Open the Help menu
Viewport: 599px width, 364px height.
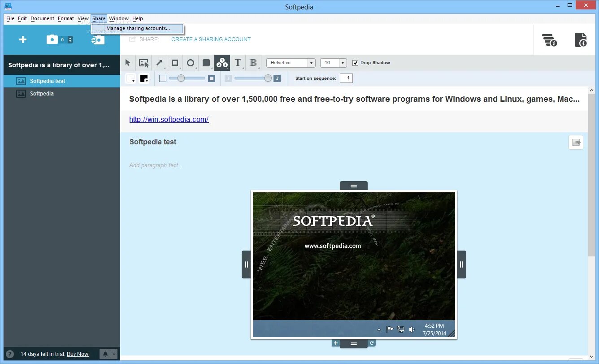coord(138,18)
